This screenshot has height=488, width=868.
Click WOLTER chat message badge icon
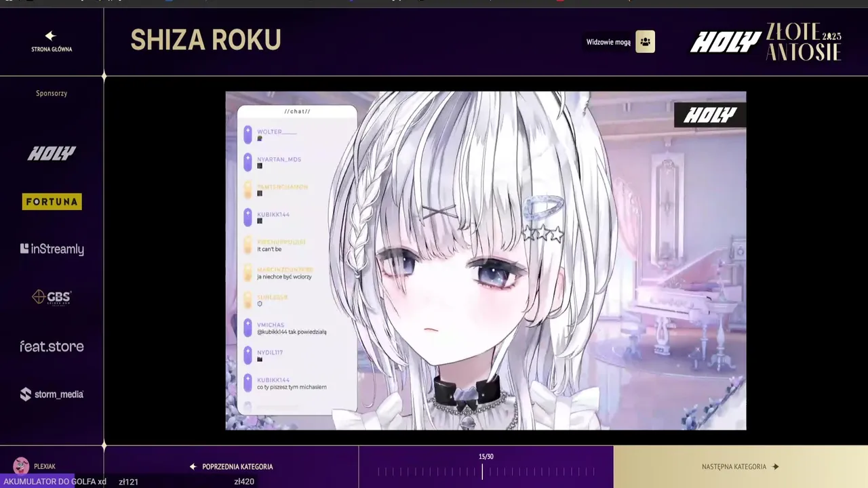[x=248, y=134]
